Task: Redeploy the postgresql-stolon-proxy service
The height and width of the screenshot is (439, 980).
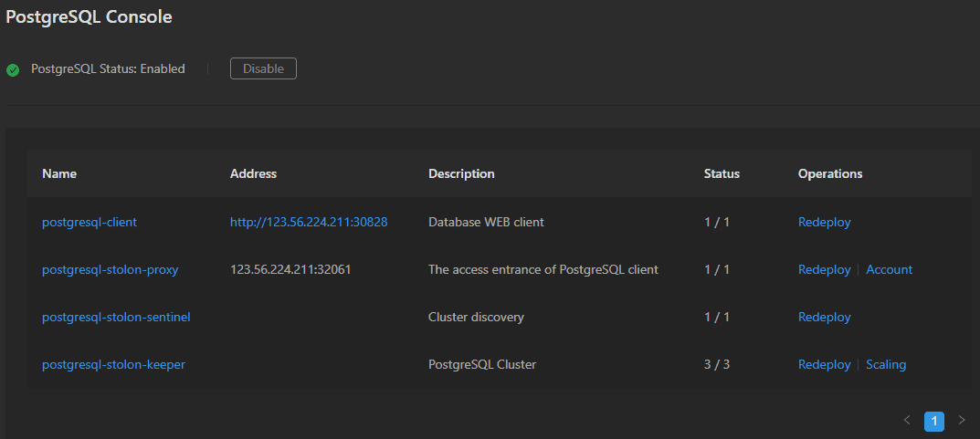Action: [825, 270]
